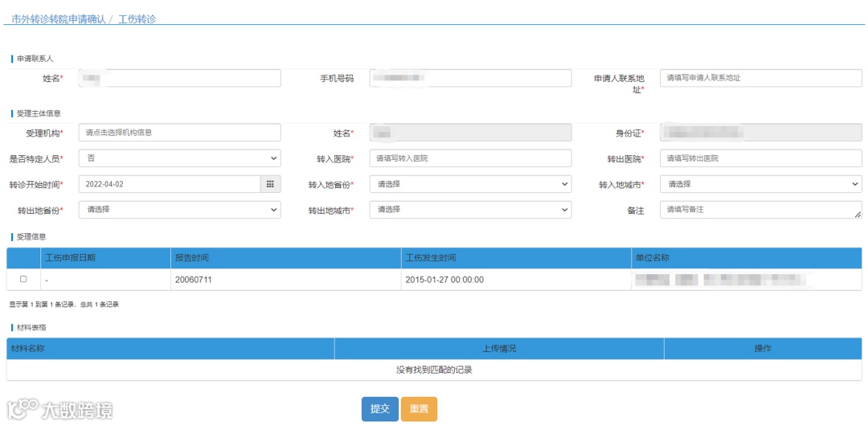The height and width of the screenshot is (426, 868).
Task: Click the 受理主体信息 section heading
Action: point(39,113)
